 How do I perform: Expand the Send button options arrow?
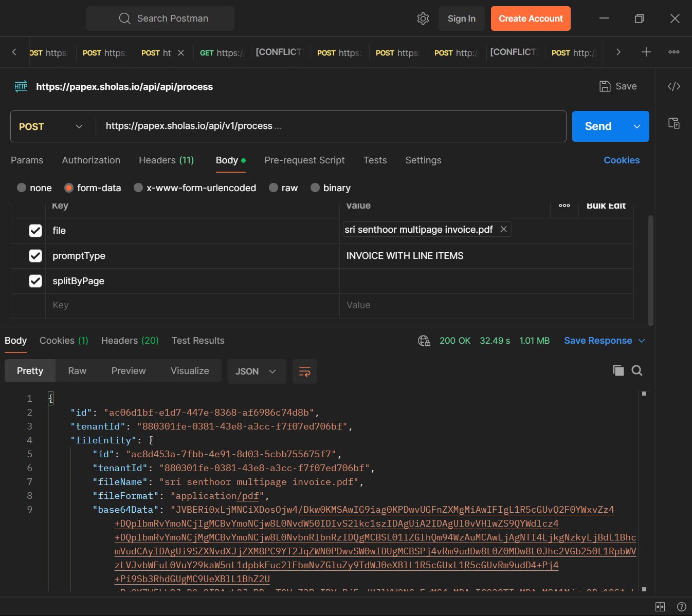(x=637, y=126)
